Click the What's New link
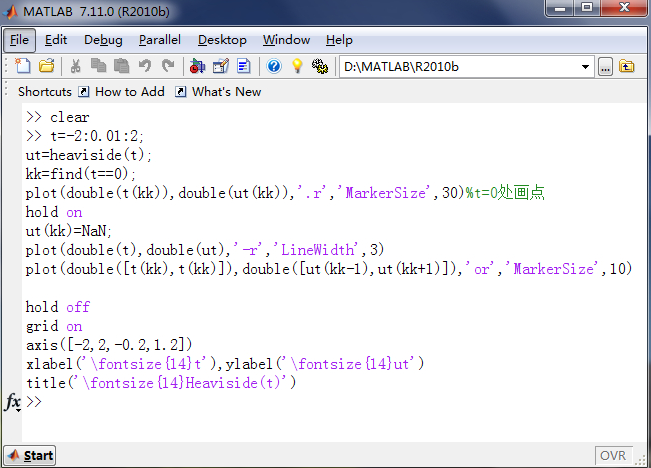 226,92
